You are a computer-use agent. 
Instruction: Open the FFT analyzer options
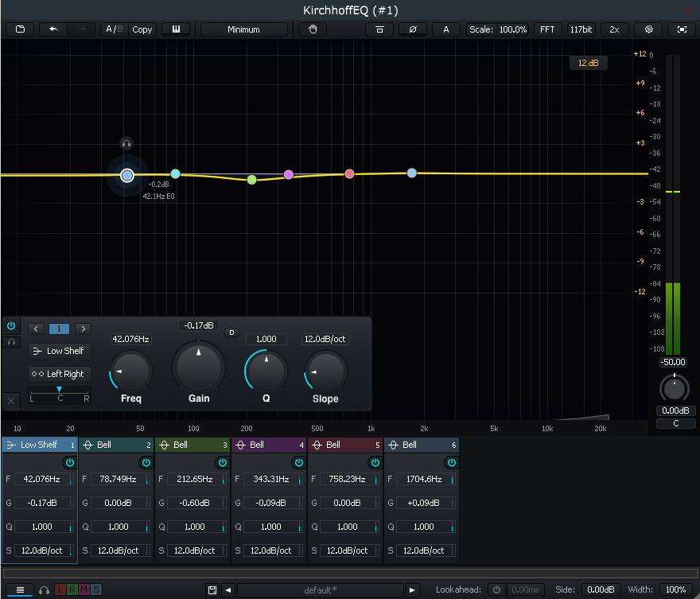(547, 29)
